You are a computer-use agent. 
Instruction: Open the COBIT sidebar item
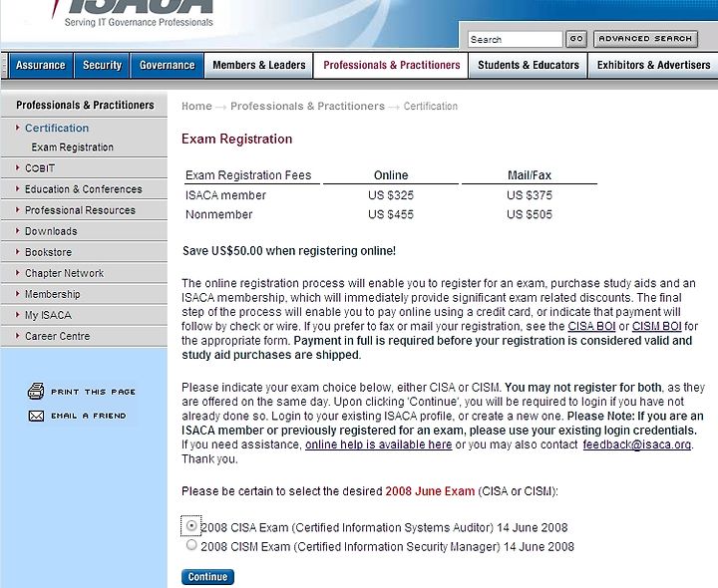tap(40, 168)
